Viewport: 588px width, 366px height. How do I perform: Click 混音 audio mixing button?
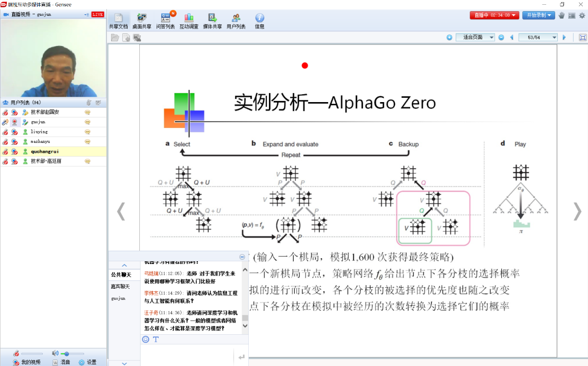click(61, 362)
